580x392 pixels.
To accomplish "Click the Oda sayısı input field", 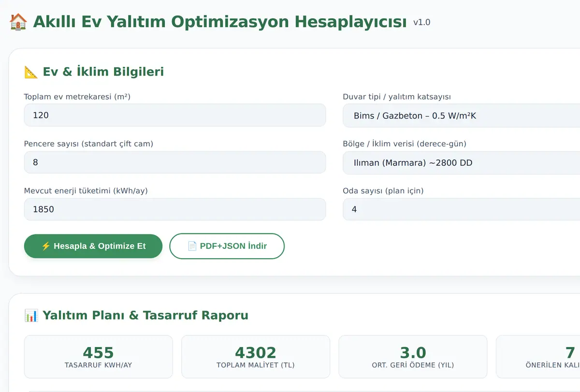I will [462, 209].
